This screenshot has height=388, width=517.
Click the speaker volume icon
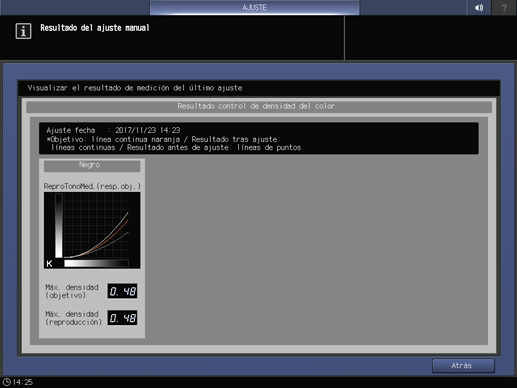479,7
